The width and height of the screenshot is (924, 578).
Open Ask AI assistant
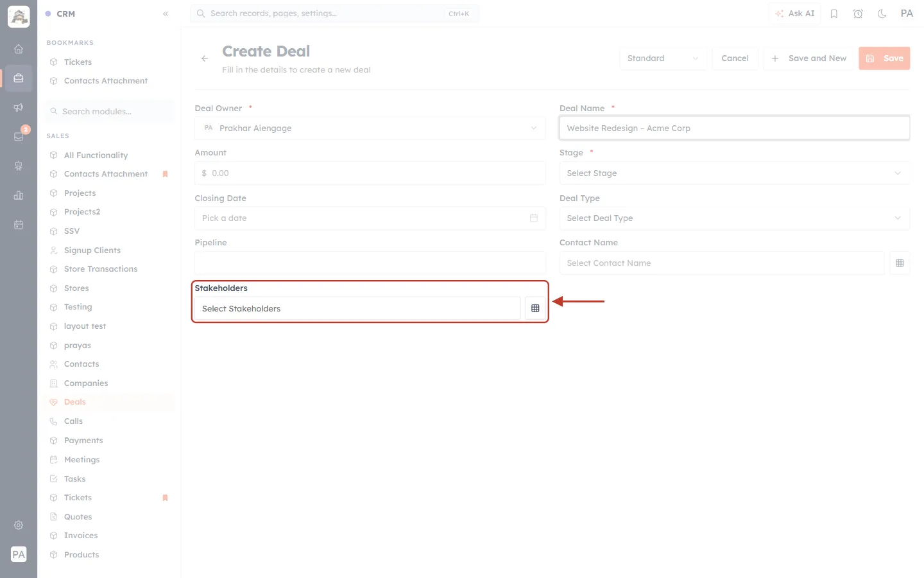(x=794, y=13)
